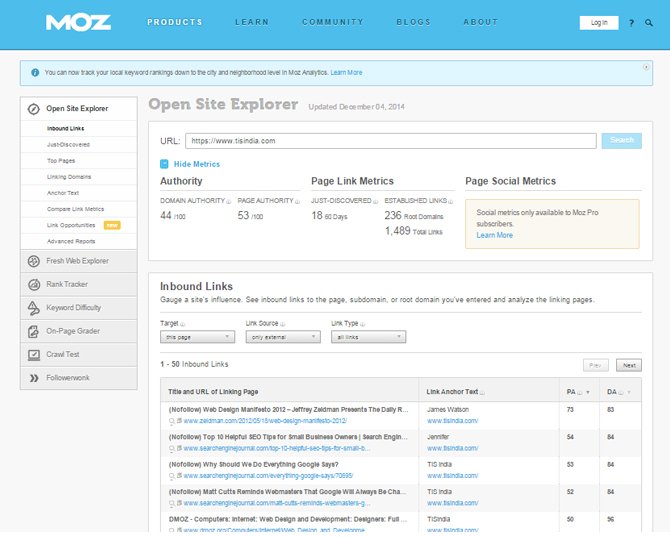Click magnifier icon beside everything-google-says URL
This screenshot has width=670, height=537.
click(x=172, y=476)
